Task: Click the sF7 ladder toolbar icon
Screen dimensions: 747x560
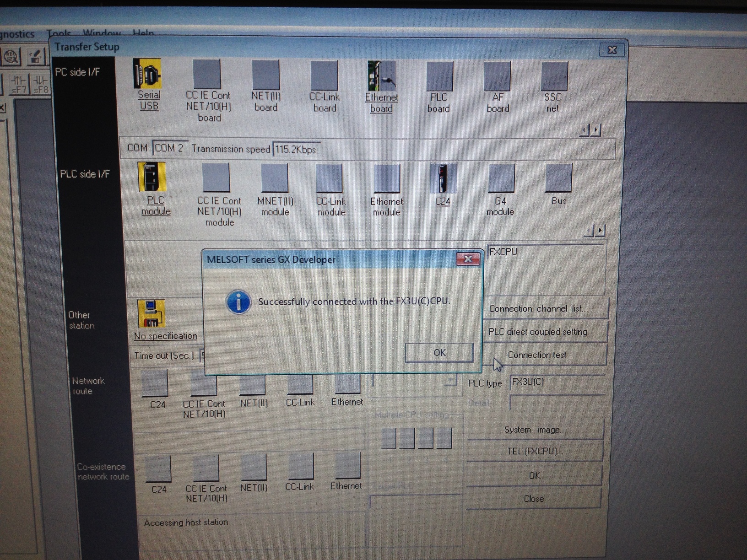Action: tap(18, 85)
